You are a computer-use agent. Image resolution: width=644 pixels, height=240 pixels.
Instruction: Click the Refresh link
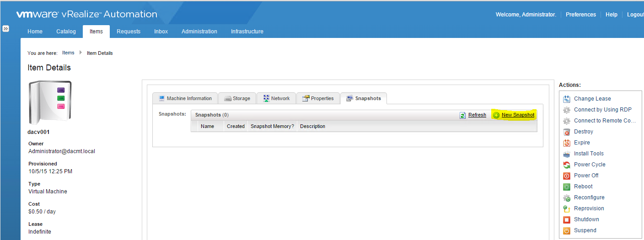coord(477,115)
